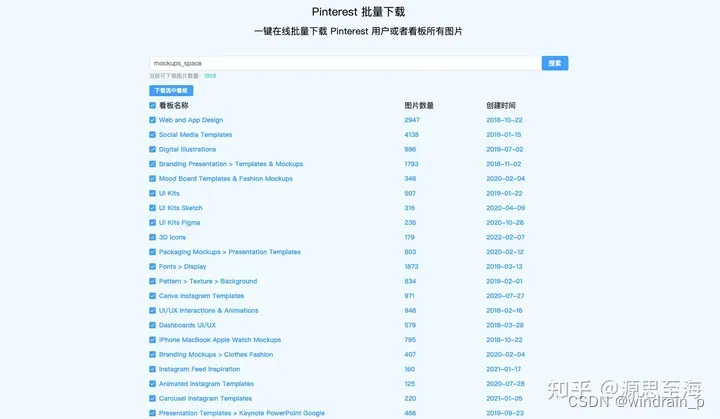Click the board name column header
This screenshot has width=720, height=419.
click(x=174, y=105)
